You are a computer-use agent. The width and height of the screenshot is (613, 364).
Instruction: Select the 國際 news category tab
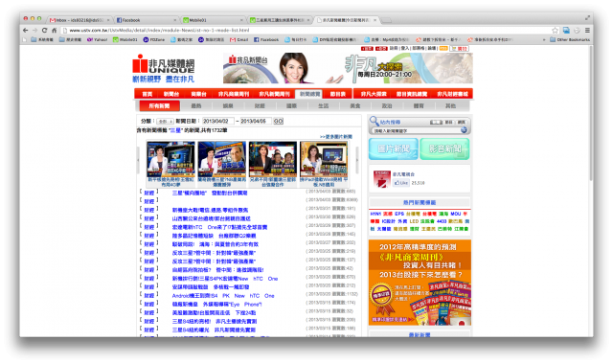291,106
